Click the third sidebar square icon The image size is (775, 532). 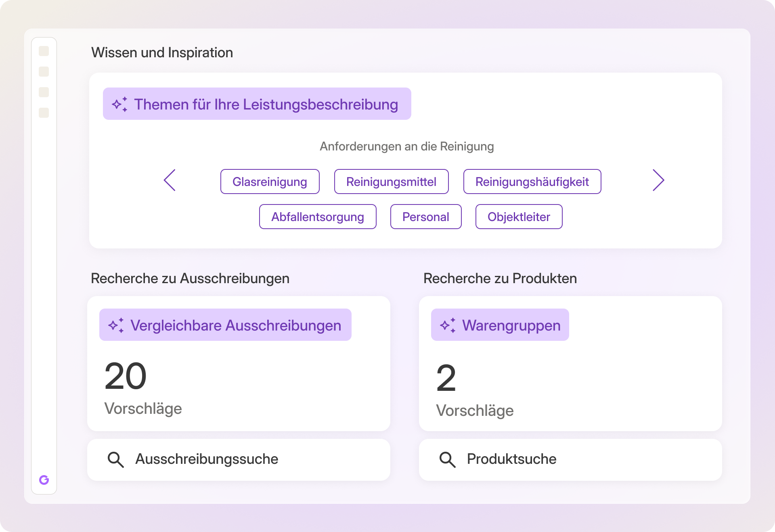pos(44,92)
